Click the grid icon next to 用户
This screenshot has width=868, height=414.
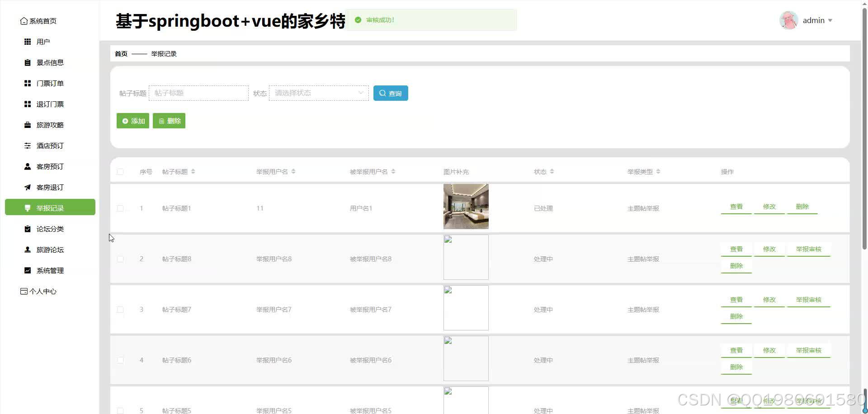coord(28,42)
